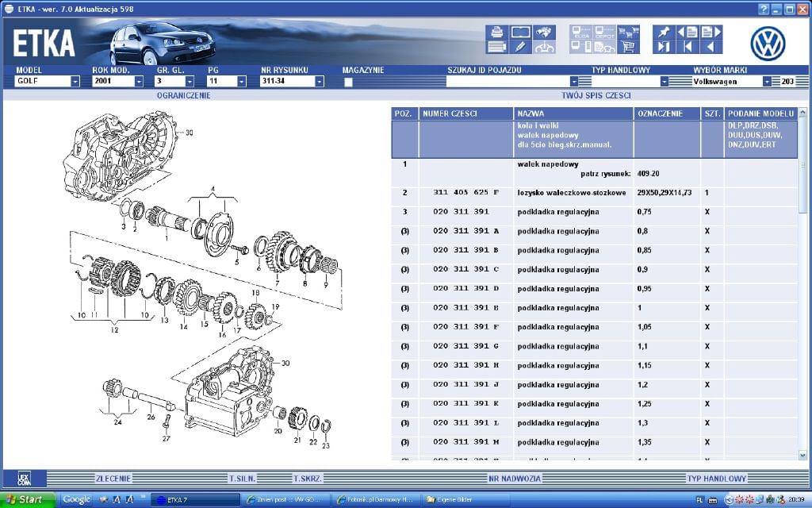
Task: Expand the PG dropdown showing 11
Action: (x=241, y=82)
